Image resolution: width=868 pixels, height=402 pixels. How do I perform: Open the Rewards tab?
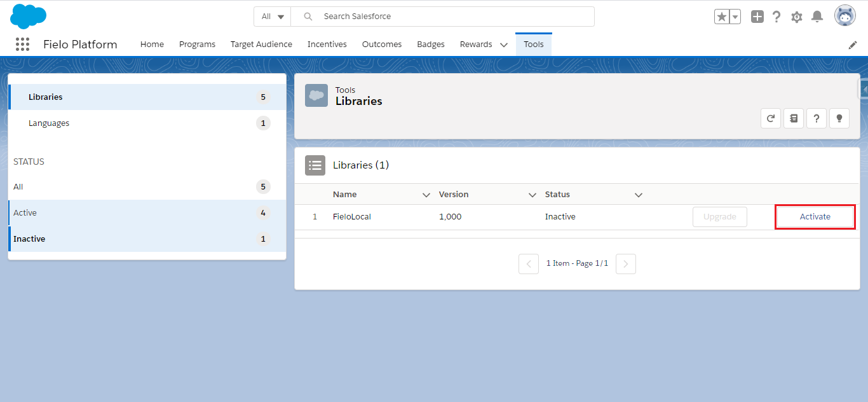pos(476,45)
